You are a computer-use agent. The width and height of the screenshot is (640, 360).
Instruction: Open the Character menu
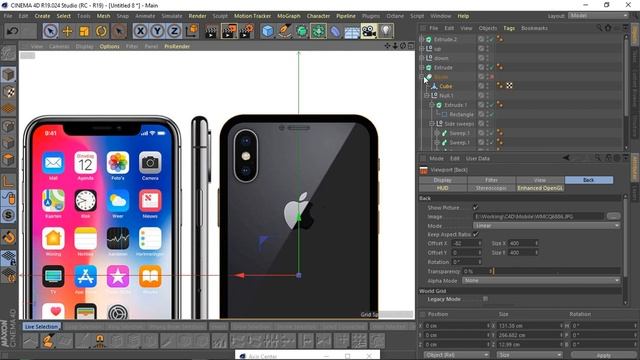point(318,16)
